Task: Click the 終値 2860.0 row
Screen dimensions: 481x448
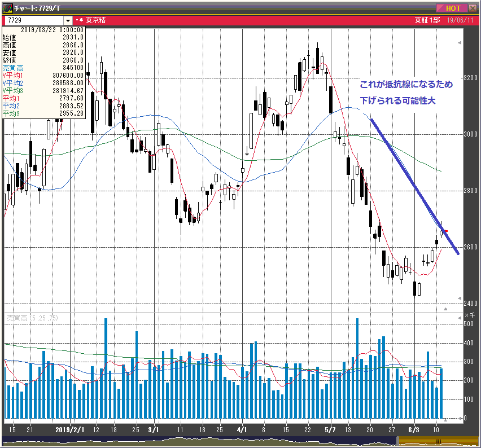Action: point(43,60)
